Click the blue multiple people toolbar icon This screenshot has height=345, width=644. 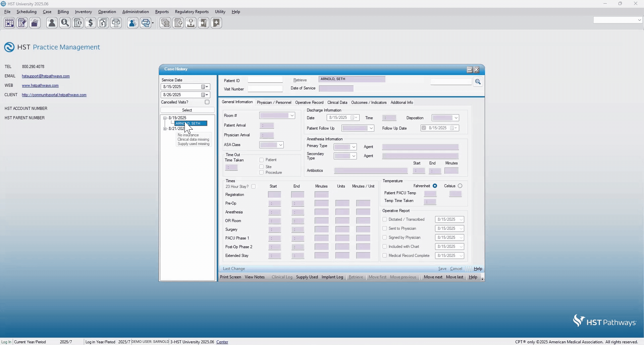[x=133, y=23]
